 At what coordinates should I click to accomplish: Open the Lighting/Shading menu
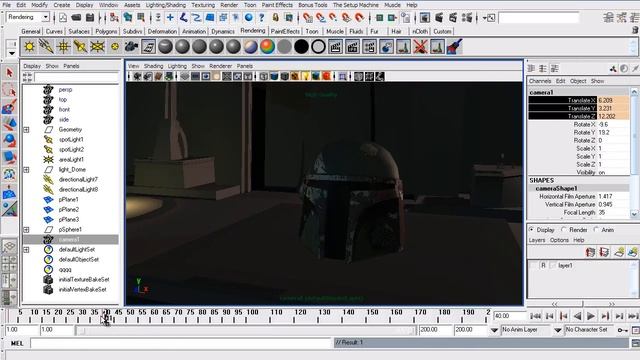point(166,5)
